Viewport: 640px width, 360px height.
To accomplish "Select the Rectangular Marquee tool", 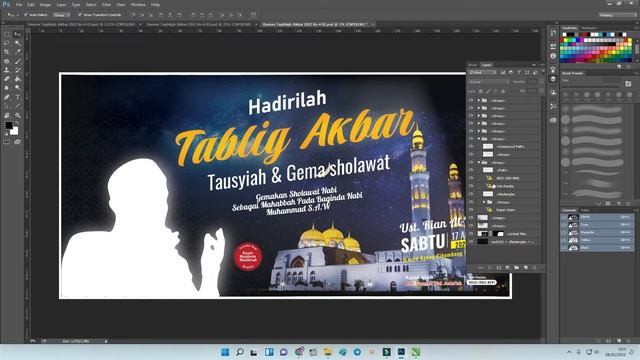I will [7, 34].
